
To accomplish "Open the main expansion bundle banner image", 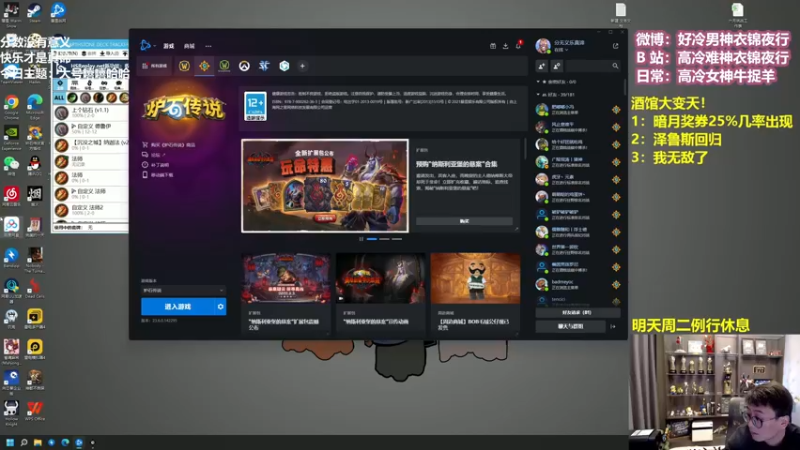I will pyautogui.click(x=325, y=186).
